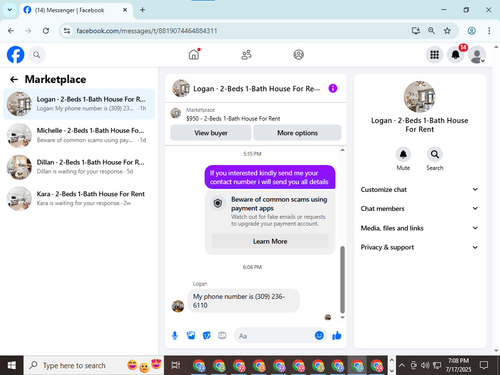Click Logan's phone number message bubble
This screenshot has height=375, width=500.
pos(243,300)
